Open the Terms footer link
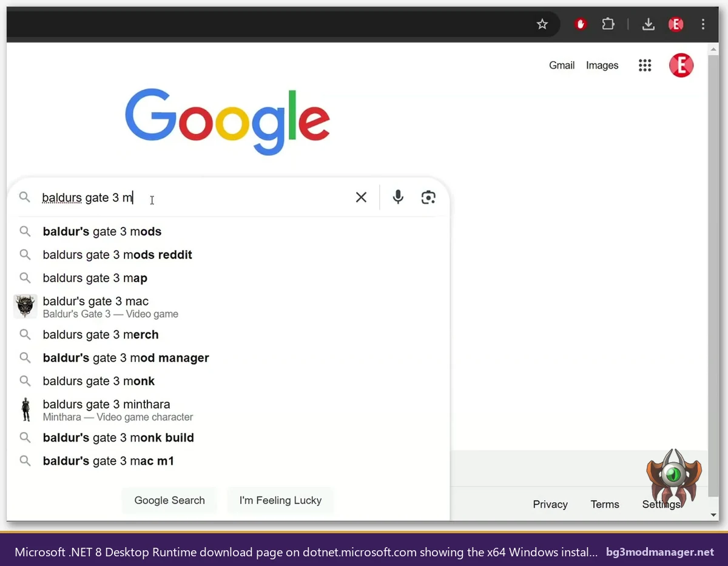The height and width of the screenshot is (566, 728). [x=605, y=504]
